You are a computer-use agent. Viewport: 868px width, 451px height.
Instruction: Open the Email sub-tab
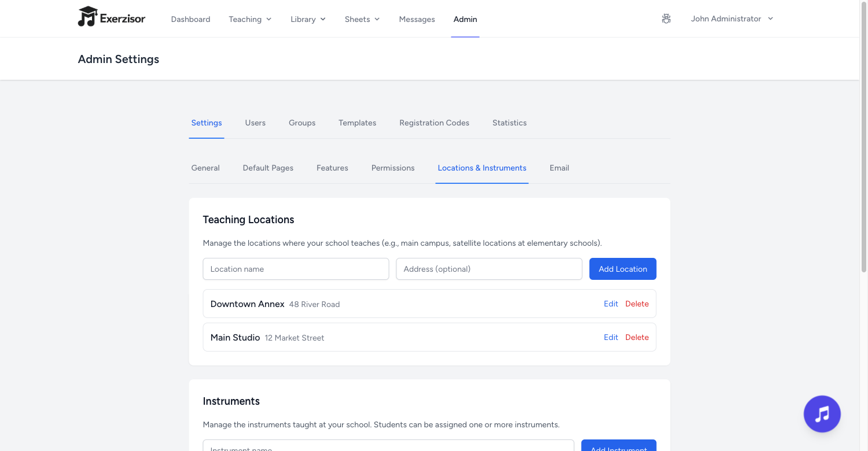tap(559, 168)
